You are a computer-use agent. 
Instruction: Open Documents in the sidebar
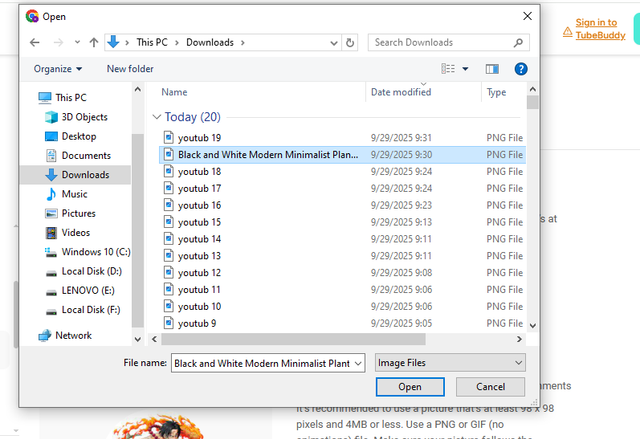pos(78,155)
